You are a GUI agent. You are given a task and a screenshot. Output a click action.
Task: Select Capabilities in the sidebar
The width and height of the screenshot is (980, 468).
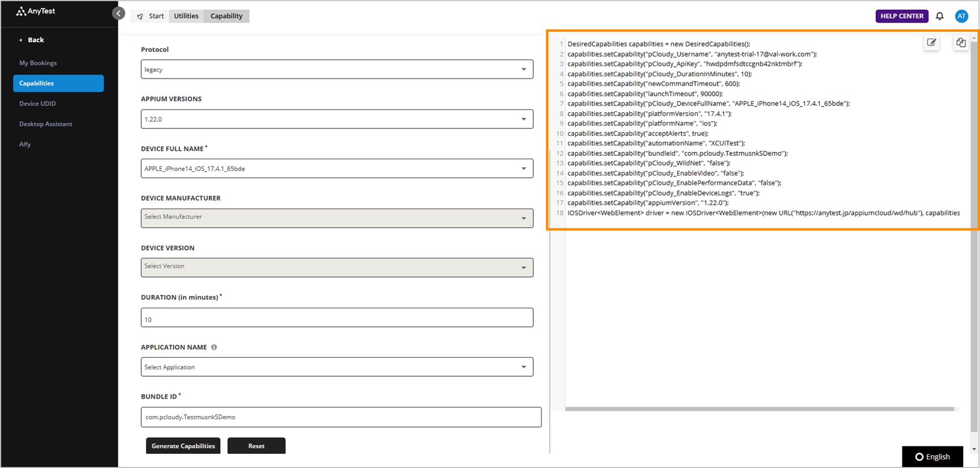pos(58,83)
